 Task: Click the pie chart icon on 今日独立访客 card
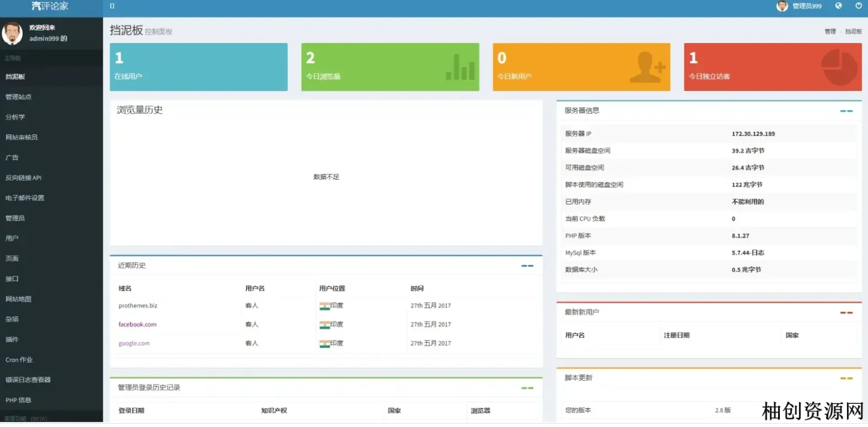pos(840,67)
